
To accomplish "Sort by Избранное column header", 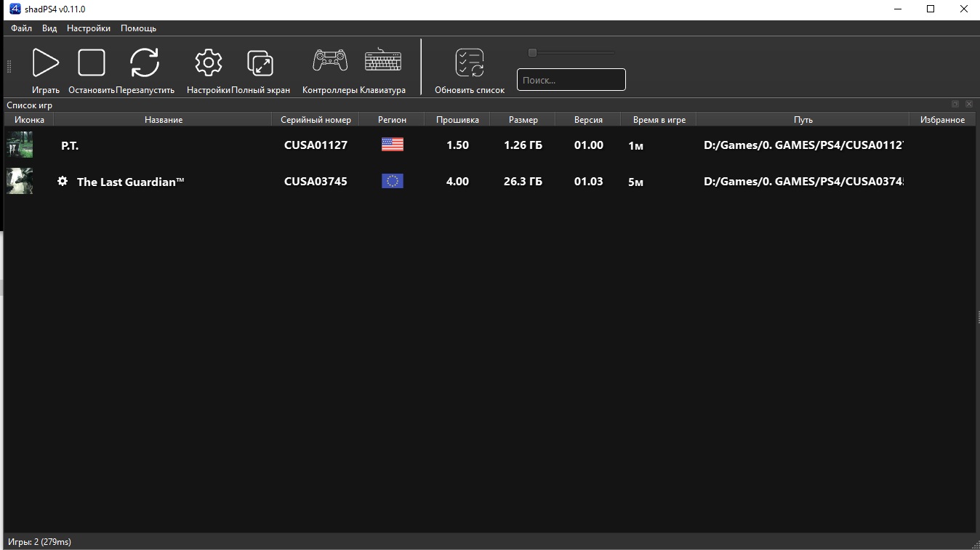I will [x=942, y=120].
